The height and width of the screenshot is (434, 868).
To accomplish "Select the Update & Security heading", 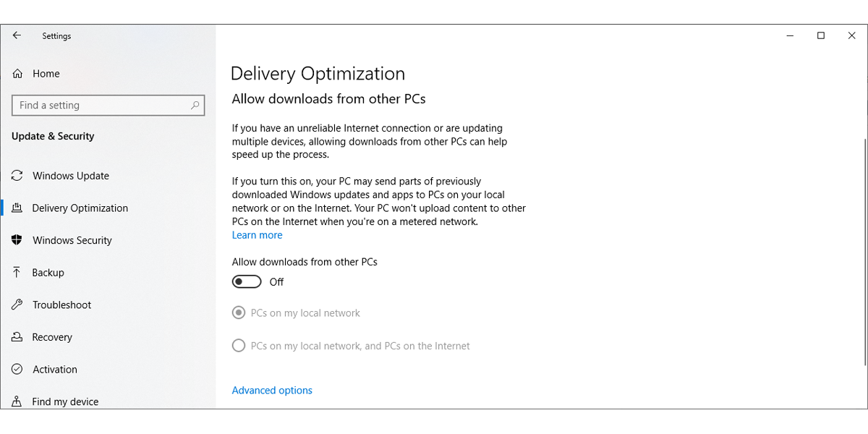I will [x=53, y=136].
